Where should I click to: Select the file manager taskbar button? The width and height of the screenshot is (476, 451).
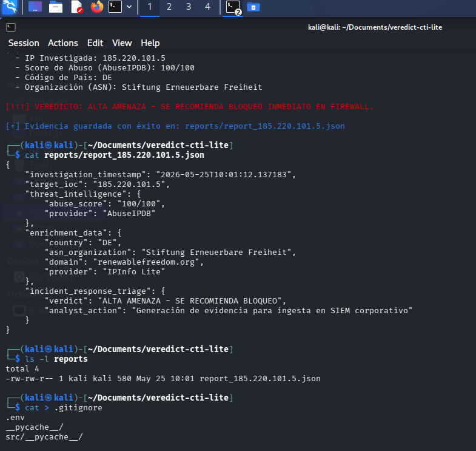253,7
